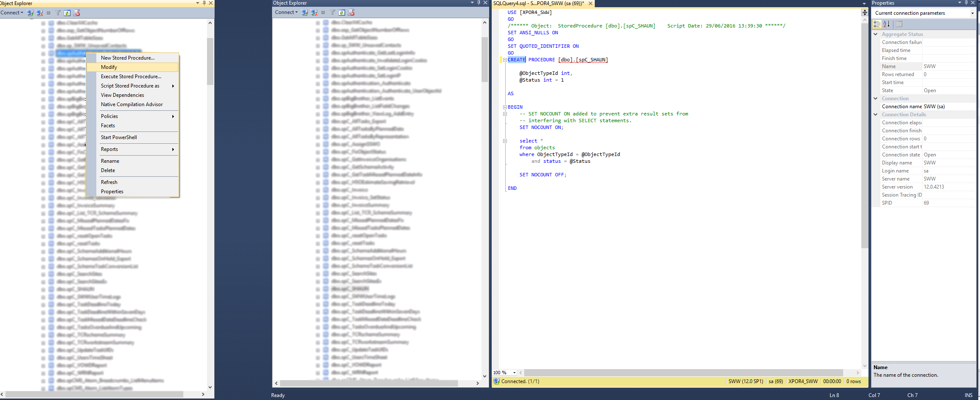Choose Rename in context menu

coord(132,161)
